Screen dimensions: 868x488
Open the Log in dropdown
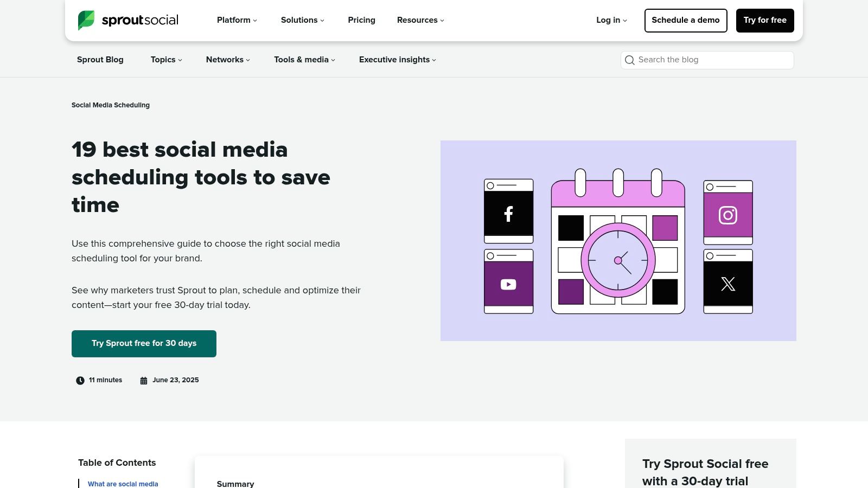point(612,20)
